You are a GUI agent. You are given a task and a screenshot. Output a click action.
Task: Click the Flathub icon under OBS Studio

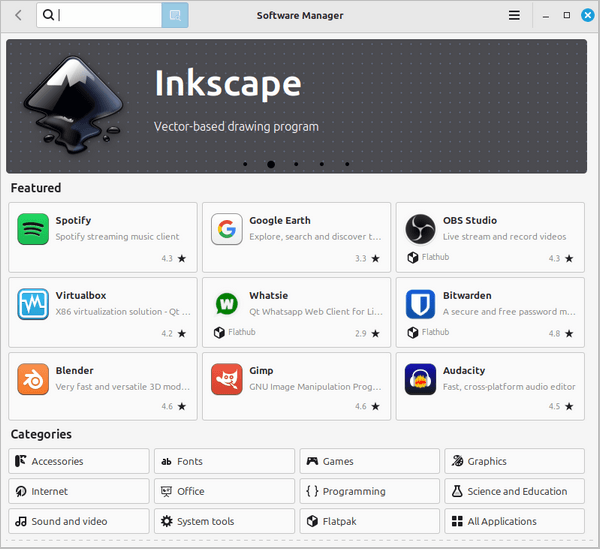412,257
